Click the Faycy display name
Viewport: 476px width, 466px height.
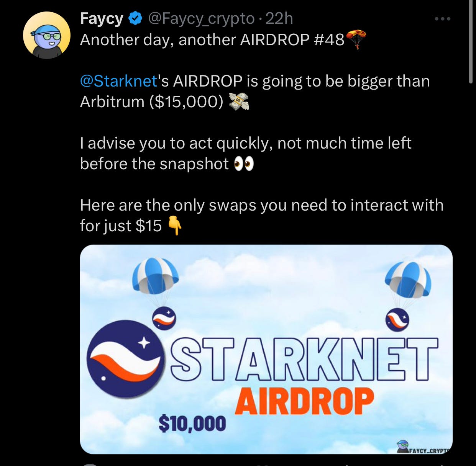click(x=102, y=18)
